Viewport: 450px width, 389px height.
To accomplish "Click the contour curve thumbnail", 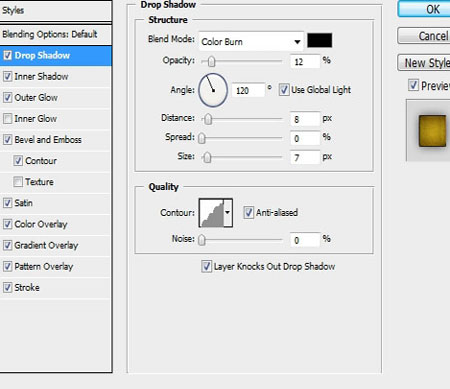I will tap(212, 213).
